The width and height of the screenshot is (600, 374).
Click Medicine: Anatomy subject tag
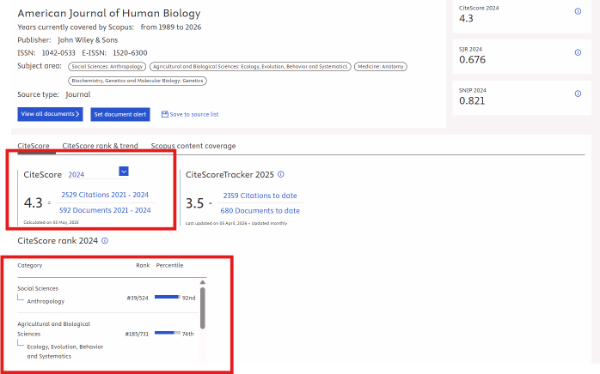[381, 67]
